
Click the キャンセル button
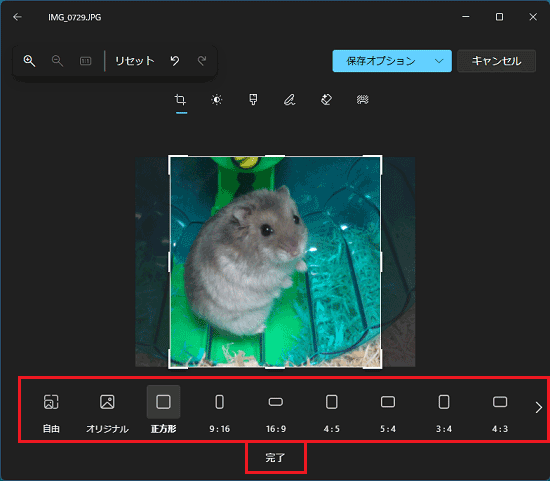click(x=496, y=61)
